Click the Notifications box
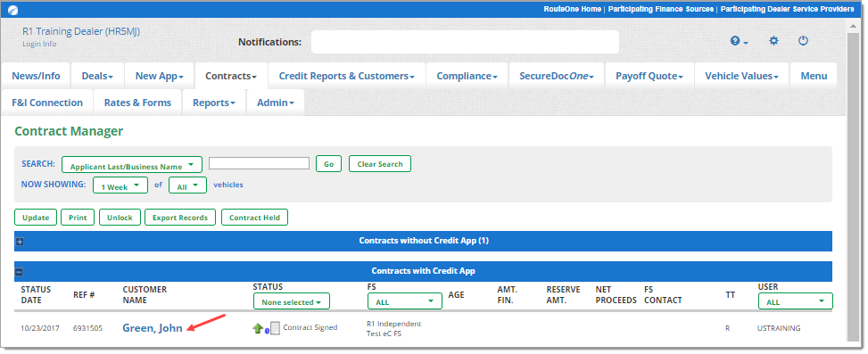The width and height of the screenshot is (868, 354). (465, 42)
